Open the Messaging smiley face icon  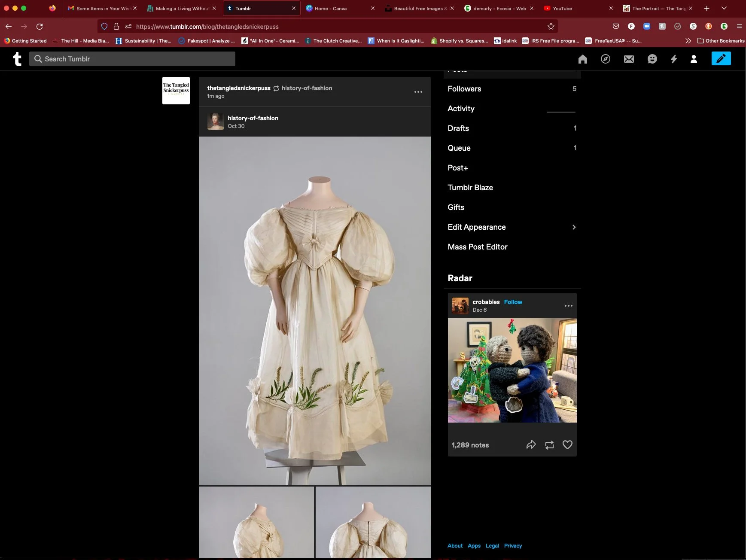pos(652,59)
